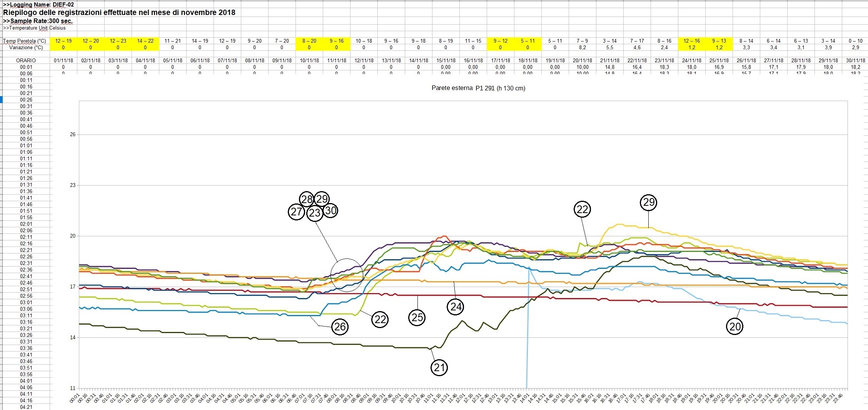Click the circled 20 callout label
868x410 pixels.
734,327
